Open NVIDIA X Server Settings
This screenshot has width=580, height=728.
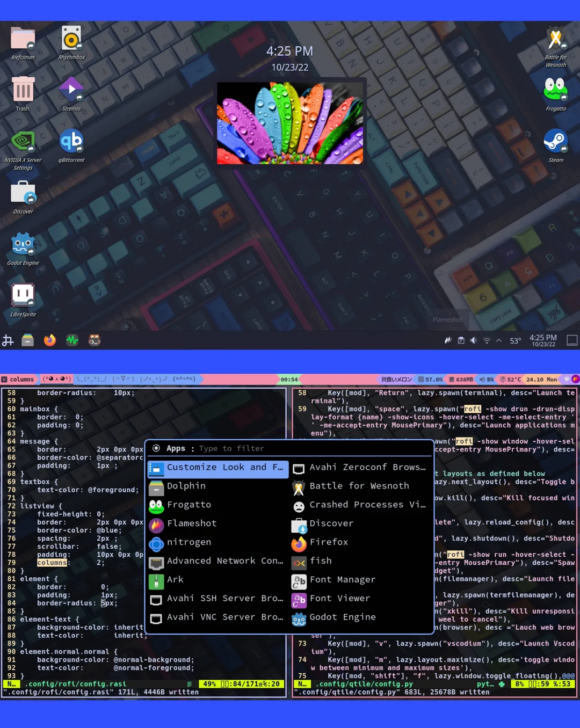click(x=23, y=141)
